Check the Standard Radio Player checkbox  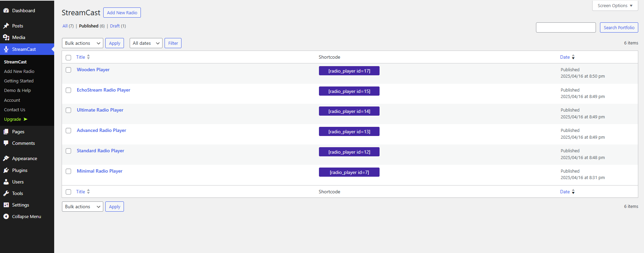(x=68, y=151)
